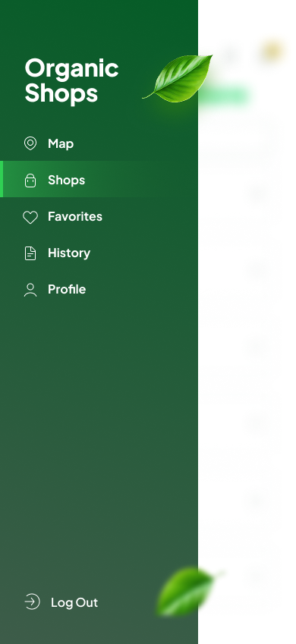Click the Log Out arrow icon
Screen dimensions: 296x644
coord(32,602)
